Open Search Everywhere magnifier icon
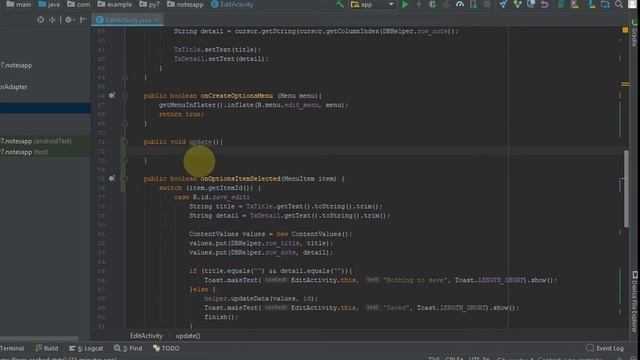Image resolution: width=640 pixels, height=360 pixels. (619, 4)
